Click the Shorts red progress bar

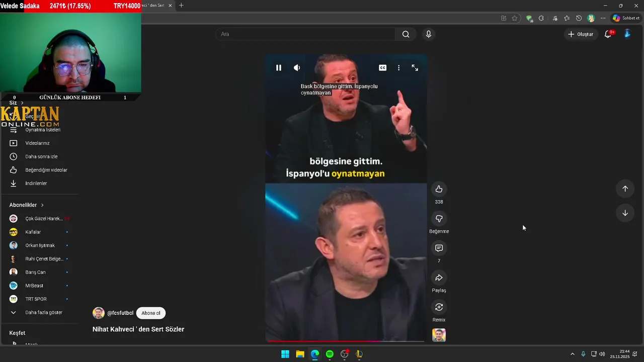pos(345,341)
